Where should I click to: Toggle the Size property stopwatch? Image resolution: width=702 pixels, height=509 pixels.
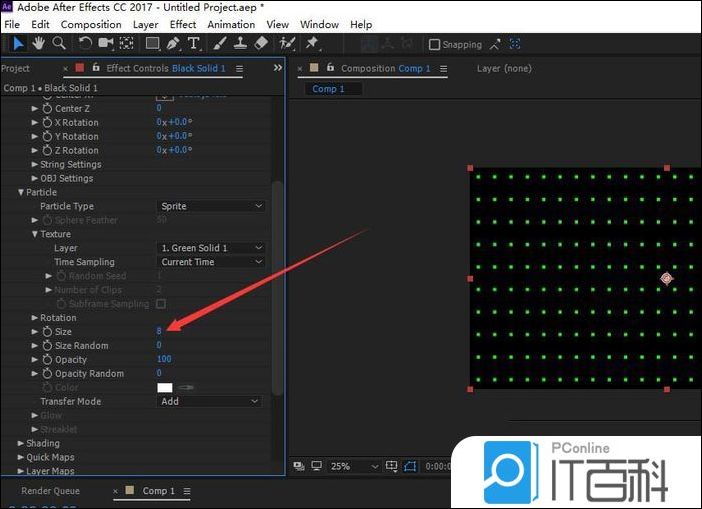47,332
